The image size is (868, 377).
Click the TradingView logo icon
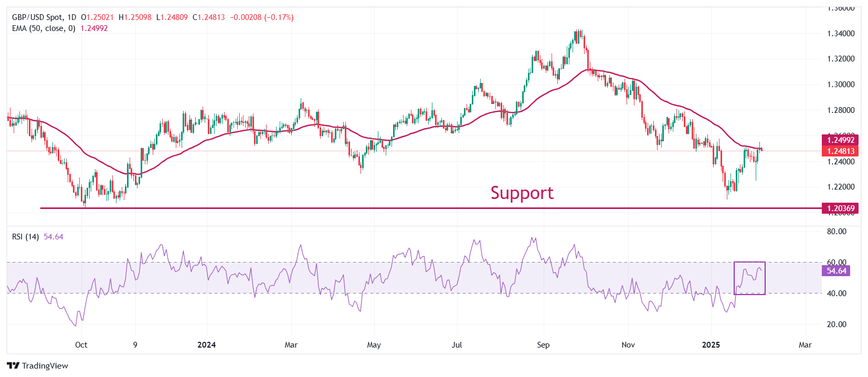point(13,366)
